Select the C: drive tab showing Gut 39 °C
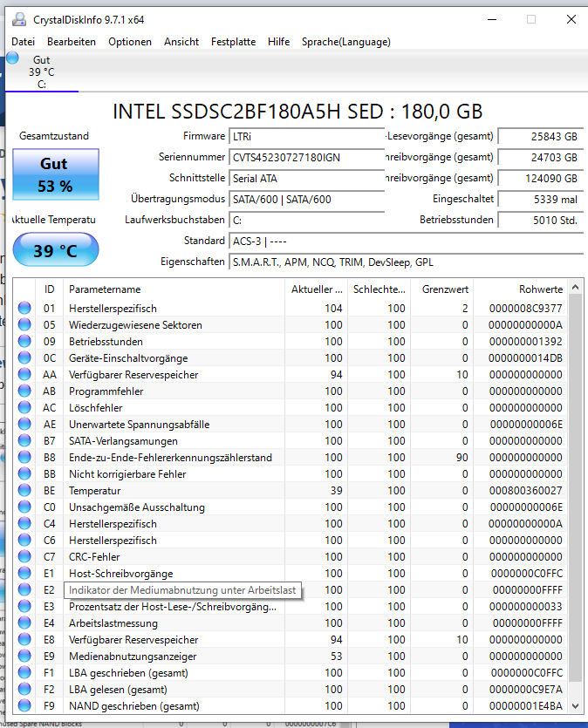Viewport: 588px width, 728px height. (42, 72)
